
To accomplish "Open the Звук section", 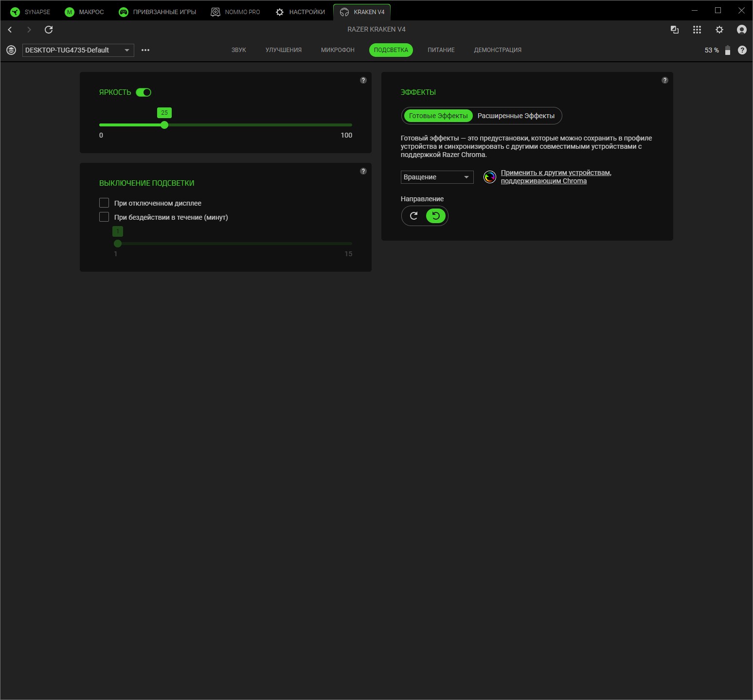I will click(x=239, y=50).
